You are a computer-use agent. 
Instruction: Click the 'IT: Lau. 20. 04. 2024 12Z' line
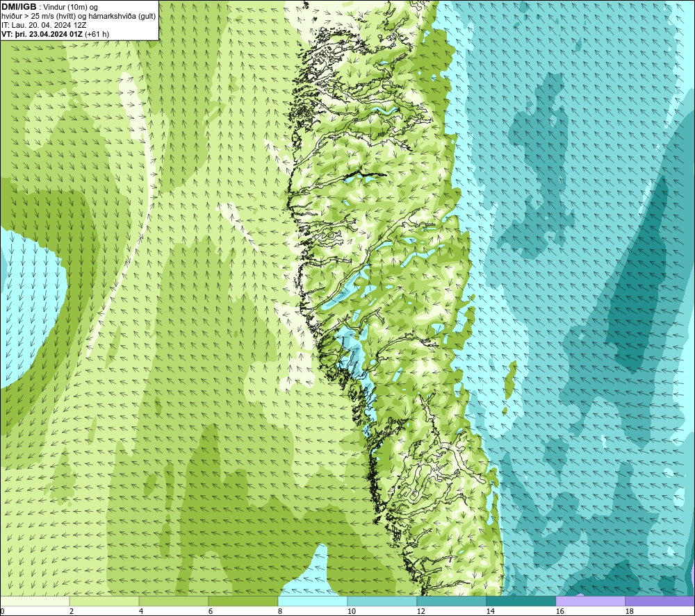click(x=44, y=25)
